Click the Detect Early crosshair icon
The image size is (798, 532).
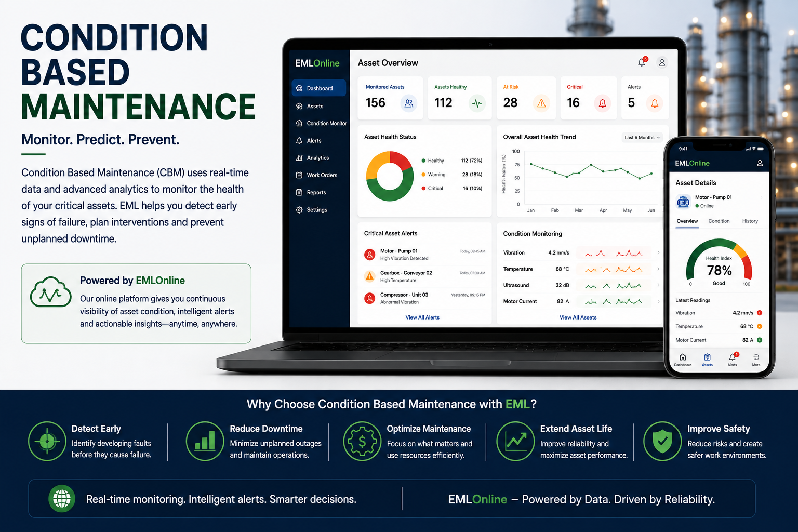pos(47,441)
